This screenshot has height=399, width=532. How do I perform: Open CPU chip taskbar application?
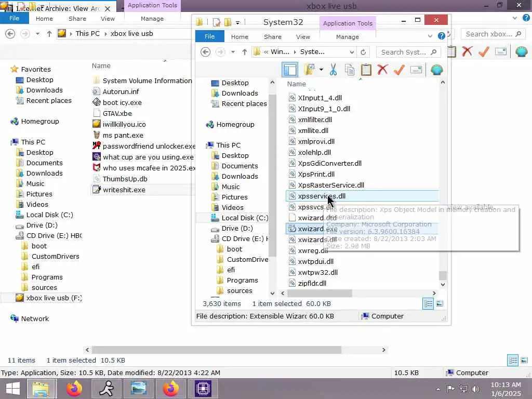(203, 389)
